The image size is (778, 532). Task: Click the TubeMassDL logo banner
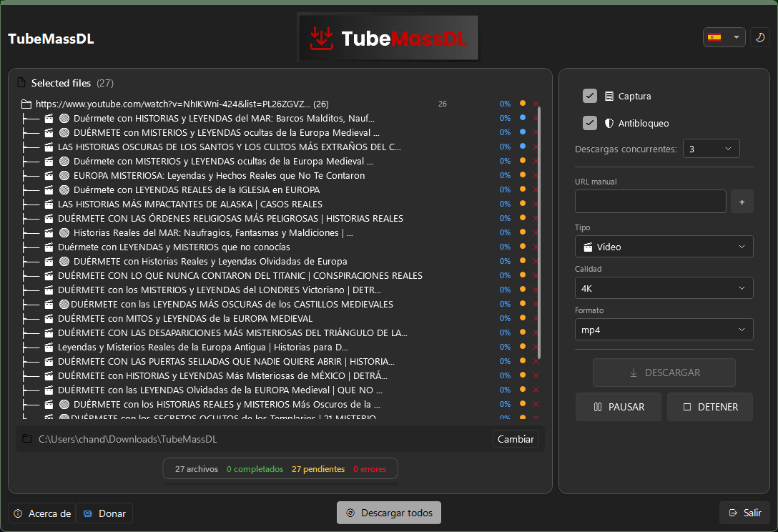pyautogui.click(x=388, y=38)
